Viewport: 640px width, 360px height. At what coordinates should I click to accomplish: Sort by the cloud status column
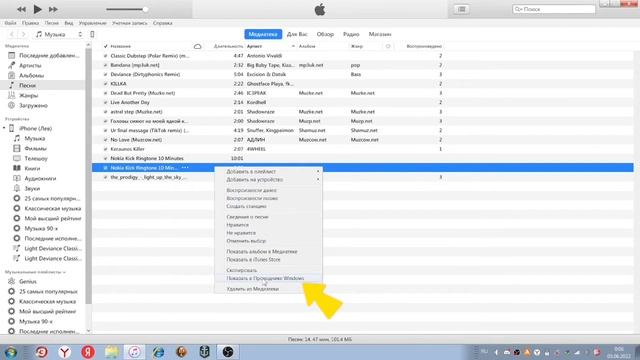pyautogui.click(x=198, y=47)
